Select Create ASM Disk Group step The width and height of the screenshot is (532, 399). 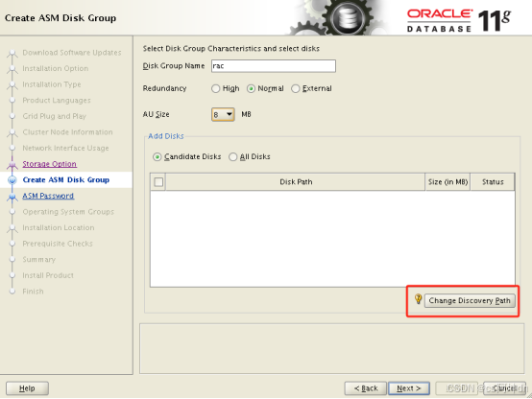coord(66,180)
